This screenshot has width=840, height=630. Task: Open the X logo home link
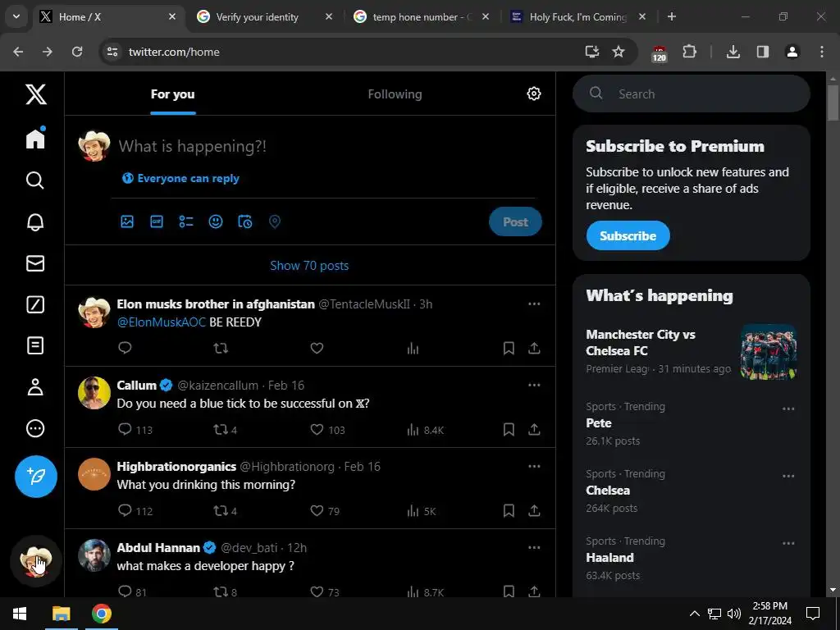click(36, 94)
